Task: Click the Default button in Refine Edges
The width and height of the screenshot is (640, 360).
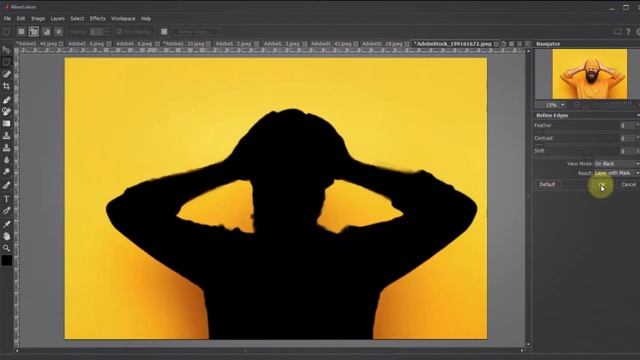Action: (547, 184)
